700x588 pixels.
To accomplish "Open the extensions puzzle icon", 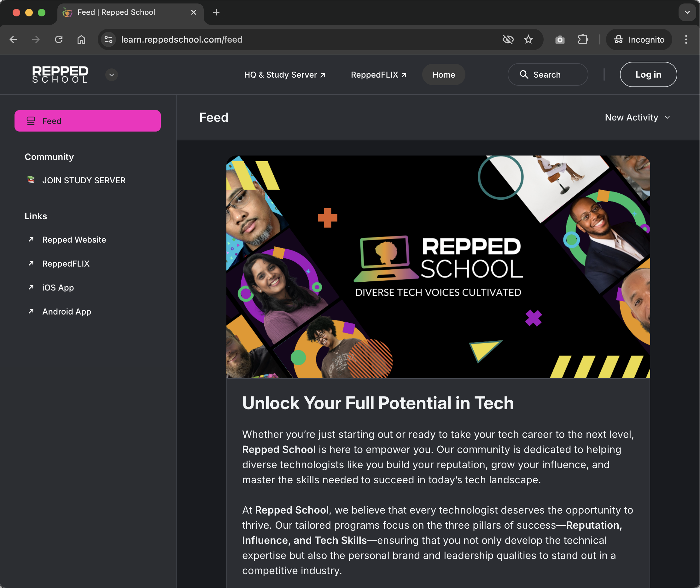I will click(x=583, y=39).
